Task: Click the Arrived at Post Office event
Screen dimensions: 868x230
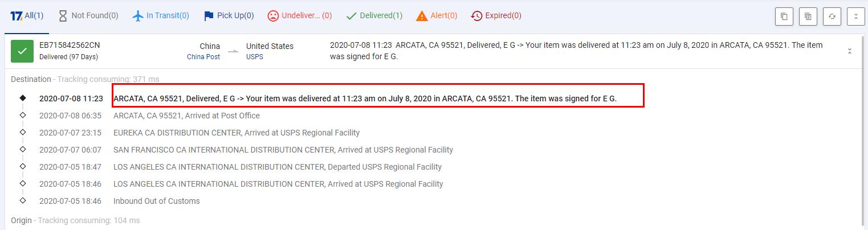Action: click(x=186, y=116)
